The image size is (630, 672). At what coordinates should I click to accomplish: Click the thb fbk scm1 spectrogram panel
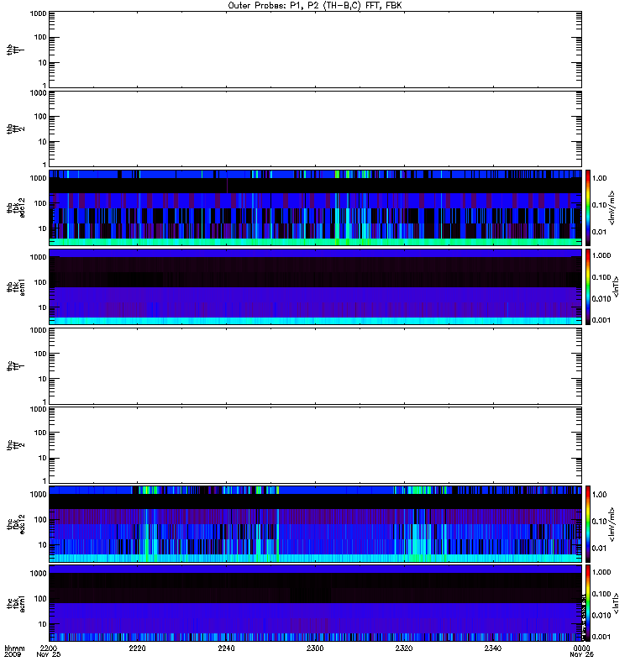pos(315,286)
